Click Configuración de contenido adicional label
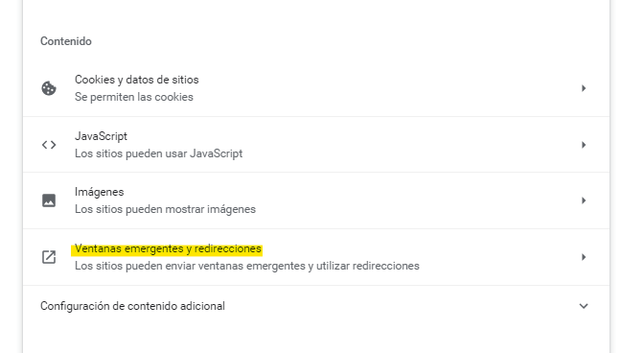Viewport: 644px width, 353px height. pos(132,306)
